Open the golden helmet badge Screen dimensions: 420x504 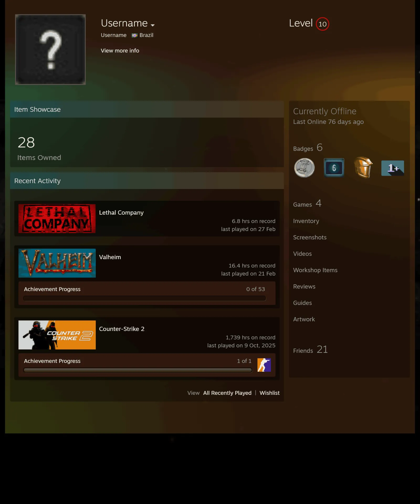pyautogui.click(x=363, y=167)
